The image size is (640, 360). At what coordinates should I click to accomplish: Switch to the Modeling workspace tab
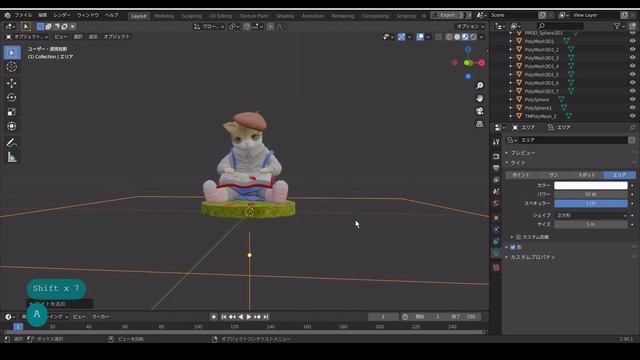coord(164,16)
